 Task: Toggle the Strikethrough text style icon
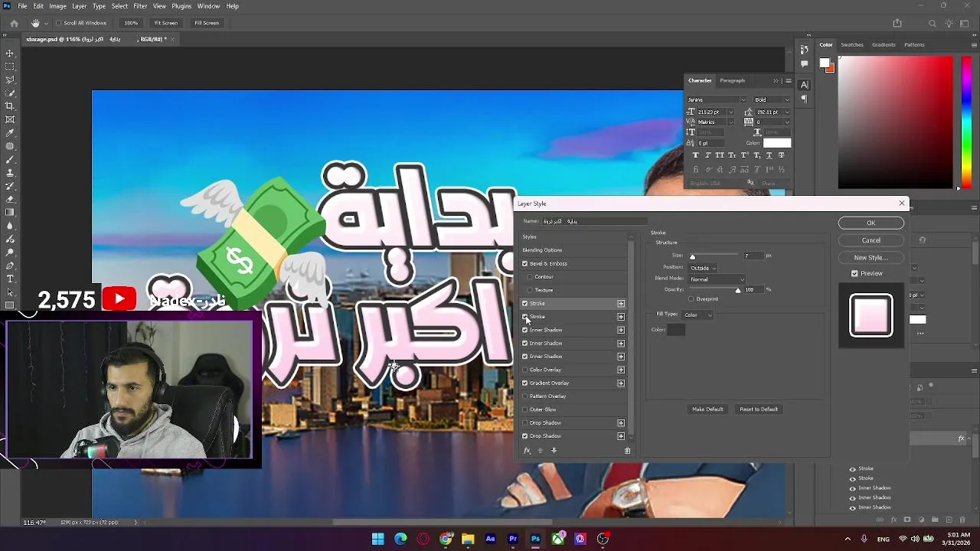(x=781, y=155)
